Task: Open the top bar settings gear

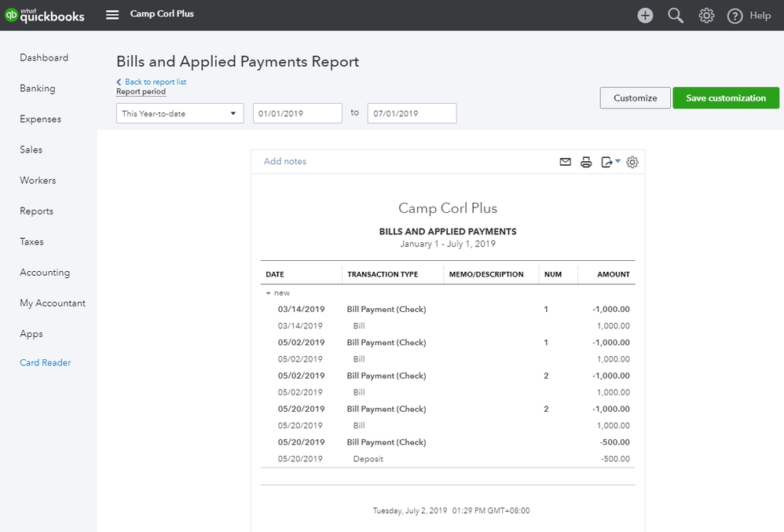Action: [706, 16]
